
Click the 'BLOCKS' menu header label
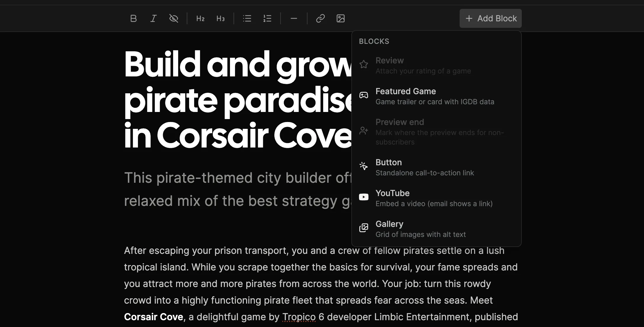(374, 41)
